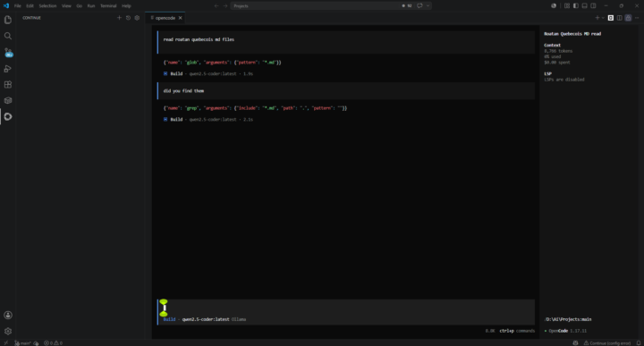Viewport: 644px width, 346px height.
Task: Open the Run menu
Action: [x=91, y=5]
